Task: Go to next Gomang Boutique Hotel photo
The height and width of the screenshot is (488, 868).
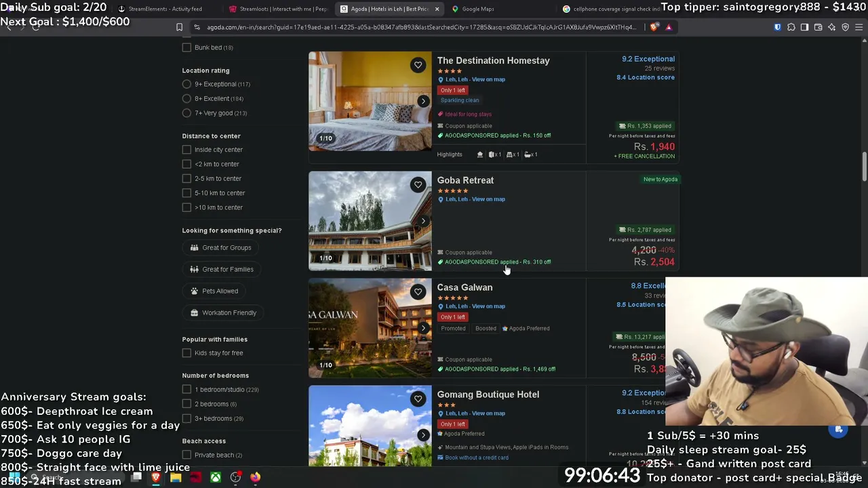Action: 423,434
